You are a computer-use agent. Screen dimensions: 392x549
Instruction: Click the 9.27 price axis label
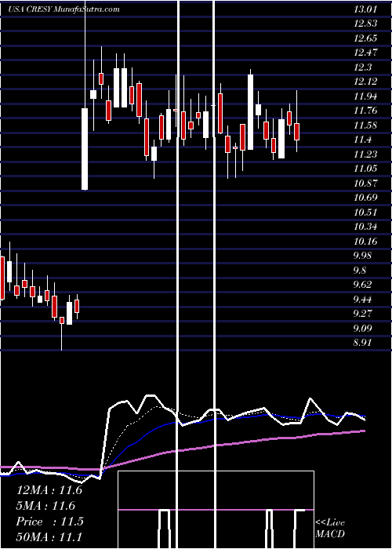point(363,314)
